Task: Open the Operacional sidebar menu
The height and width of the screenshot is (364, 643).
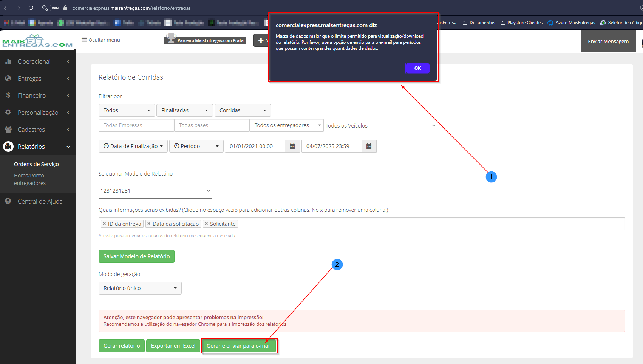Action: click(x=38, y=62)
